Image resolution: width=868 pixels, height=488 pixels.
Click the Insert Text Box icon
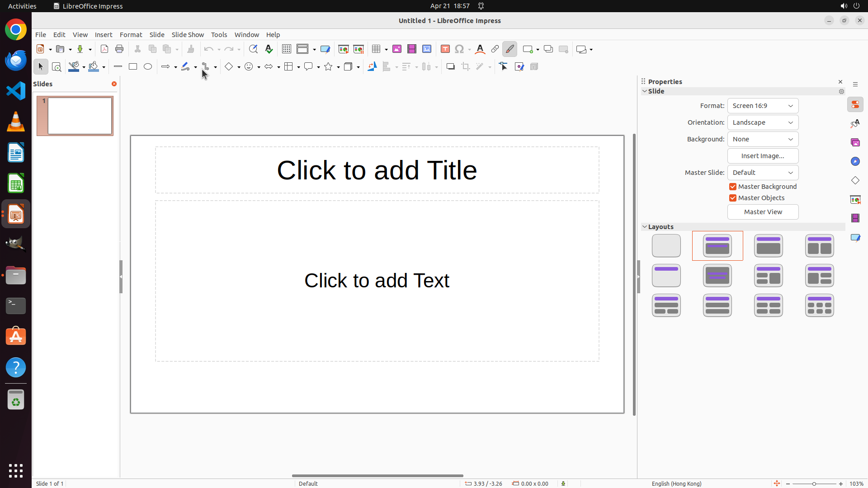click(445, 49)
